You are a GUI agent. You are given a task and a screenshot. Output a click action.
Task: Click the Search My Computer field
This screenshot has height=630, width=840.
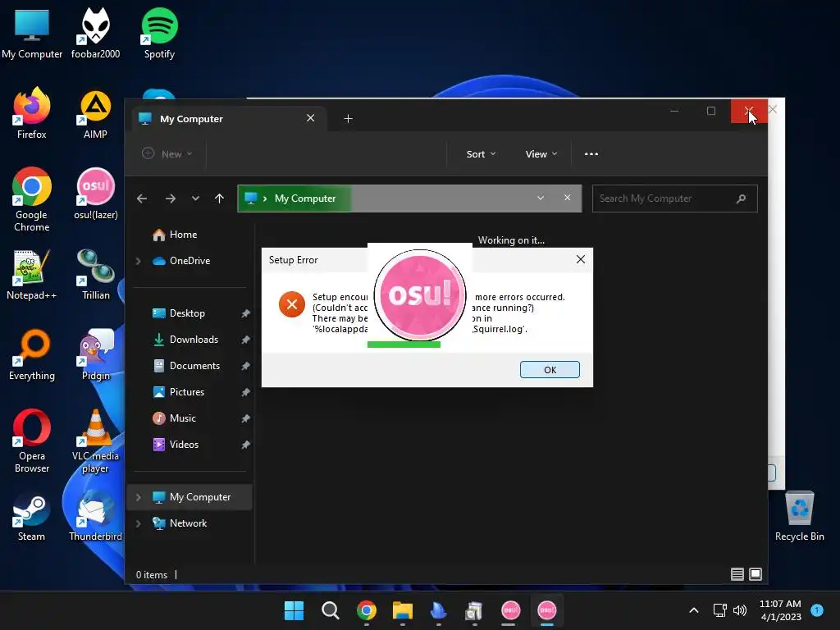(x=674, y=199)
